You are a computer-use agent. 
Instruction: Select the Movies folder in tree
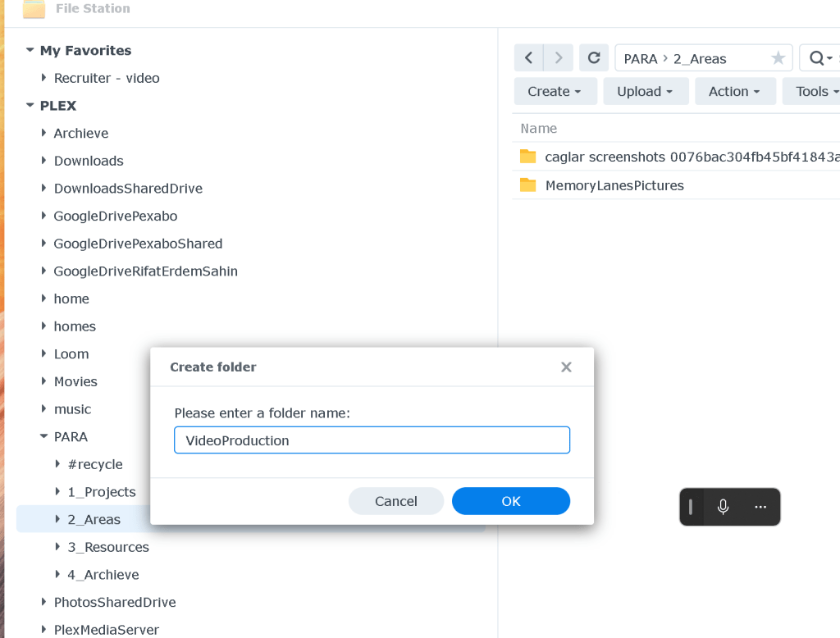click(75, 381)
